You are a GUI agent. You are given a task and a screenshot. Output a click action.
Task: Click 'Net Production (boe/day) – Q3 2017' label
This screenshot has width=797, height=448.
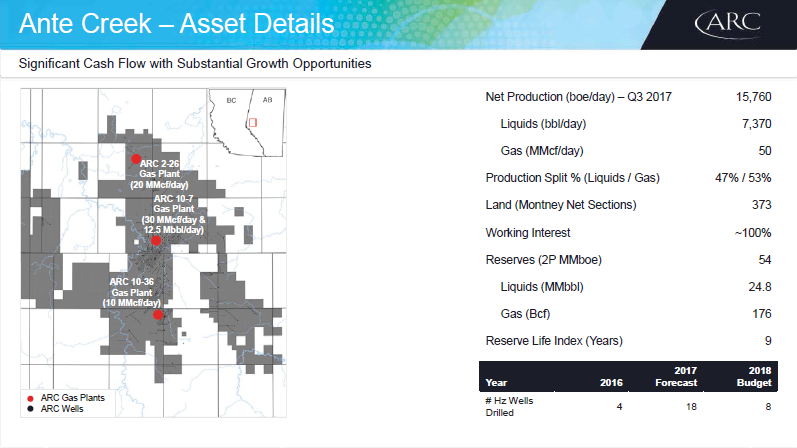pos(578,97)
